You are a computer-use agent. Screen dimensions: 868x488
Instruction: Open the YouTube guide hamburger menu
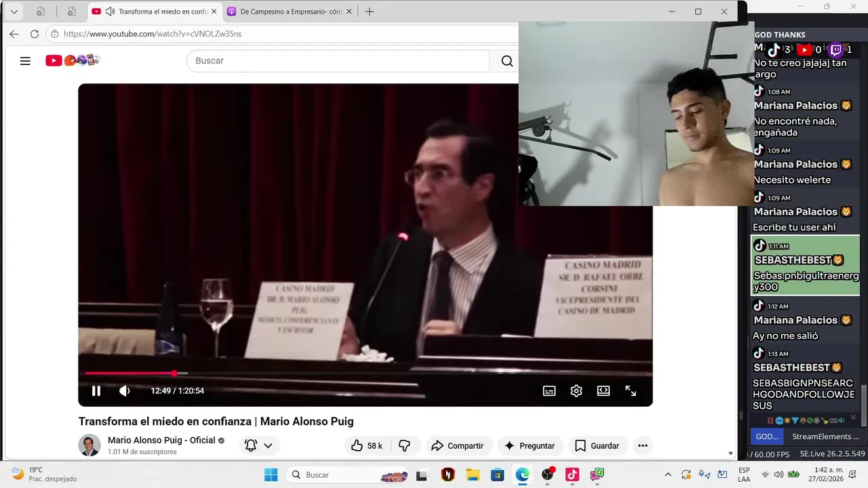coord(25,61)
